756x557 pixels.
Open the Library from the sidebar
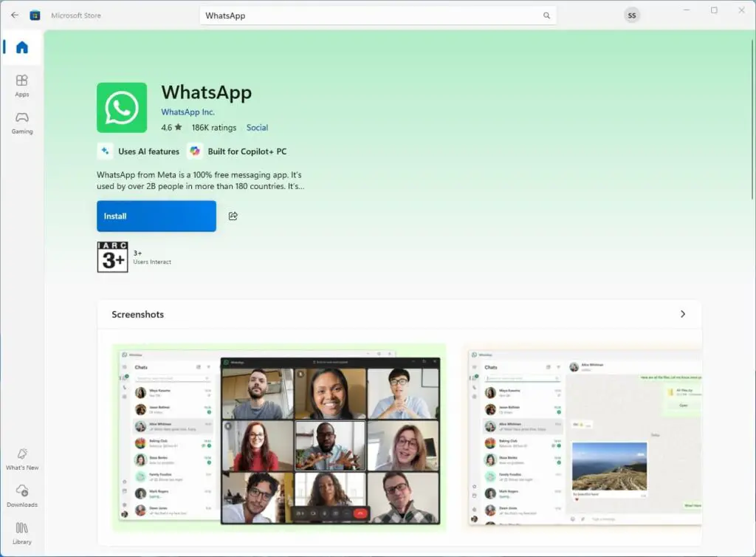click(21, 533)
